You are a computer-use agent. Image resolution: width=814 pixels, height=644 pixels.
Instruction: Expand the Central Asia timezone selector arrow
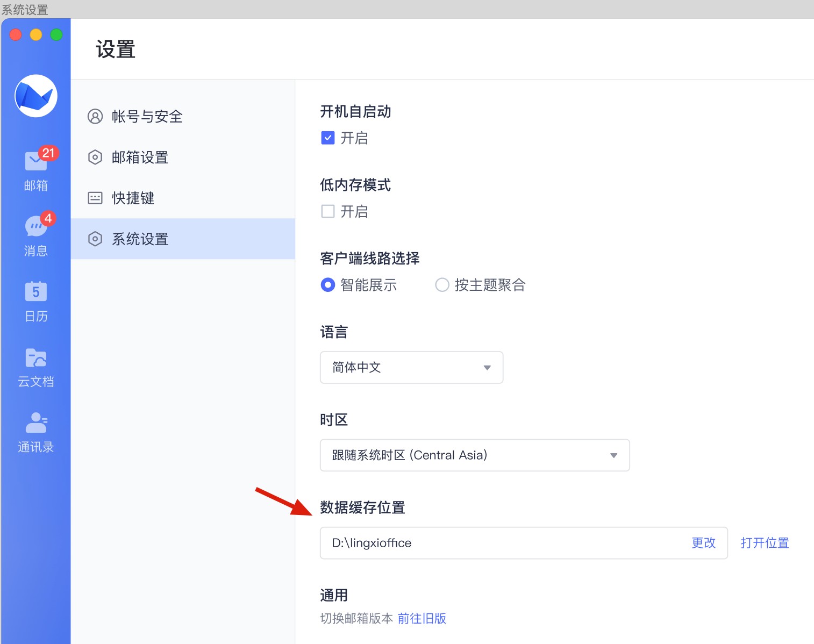(614, 455)
